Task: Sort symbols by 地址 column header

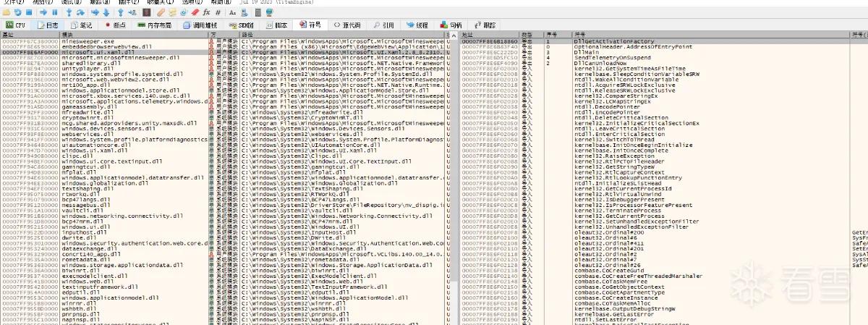Action: [x=490, y=35]
